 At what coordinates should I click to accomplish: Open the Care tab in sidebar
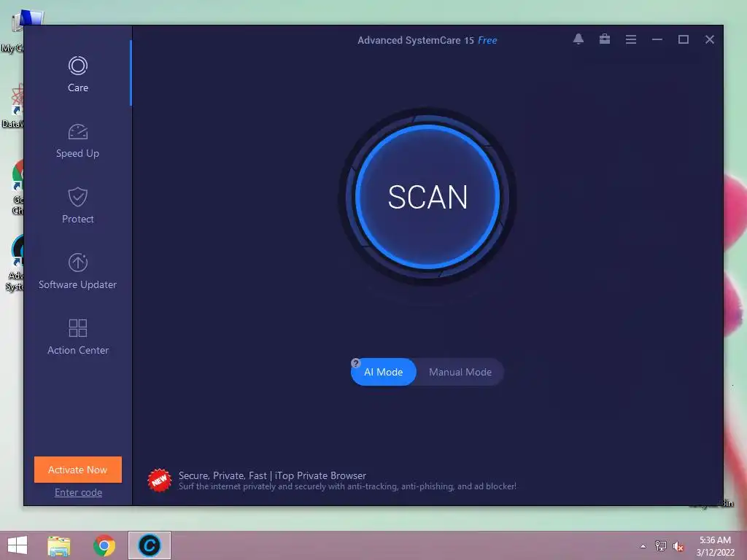pyautogui.click(x=77, y=74)
